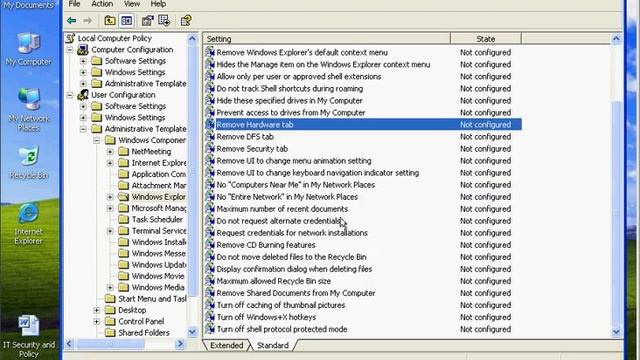Collapse the Computer Configuration node
This screenshot has width=640, height=360.
[x=70, y=50]
